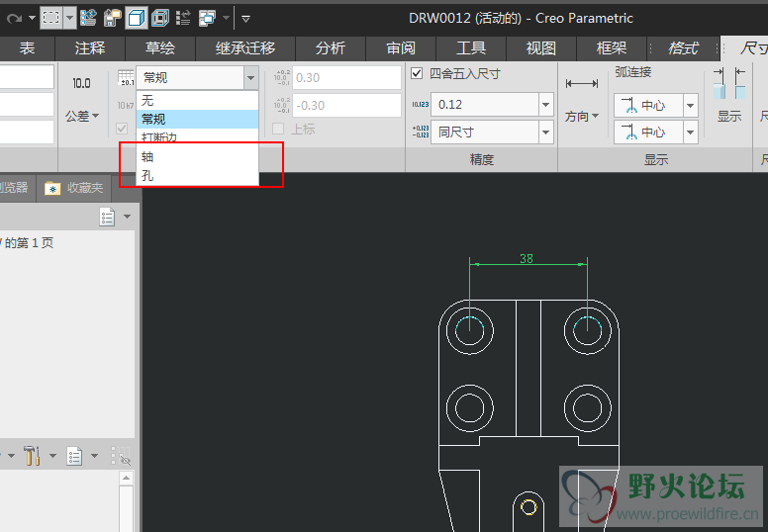Screen dimensions: 768x532
Task: Switch to the 框架 ribbon tab
Action: [x=612, y=48]
